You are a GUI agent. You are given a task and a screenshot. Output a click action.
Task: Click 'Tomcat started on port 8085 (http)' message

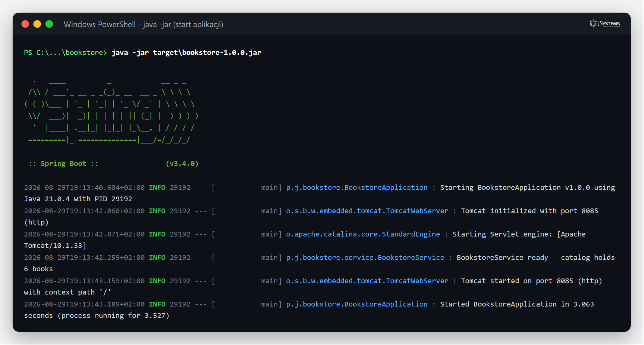pyautogui.click(x=531, y=281)
